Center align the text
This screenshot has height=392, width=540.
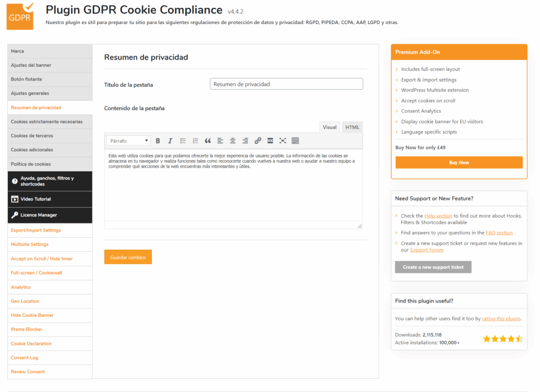[233, 141]
